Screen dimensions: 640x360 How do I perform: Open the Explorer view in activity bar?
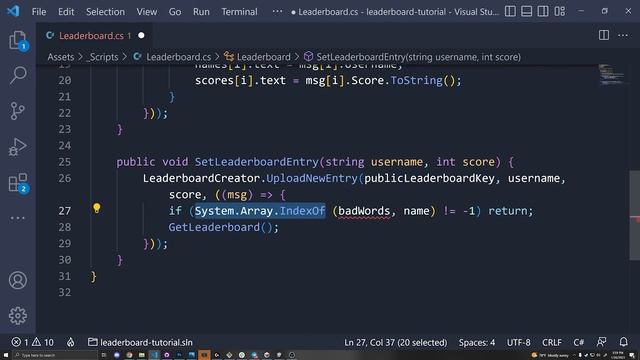18,40
